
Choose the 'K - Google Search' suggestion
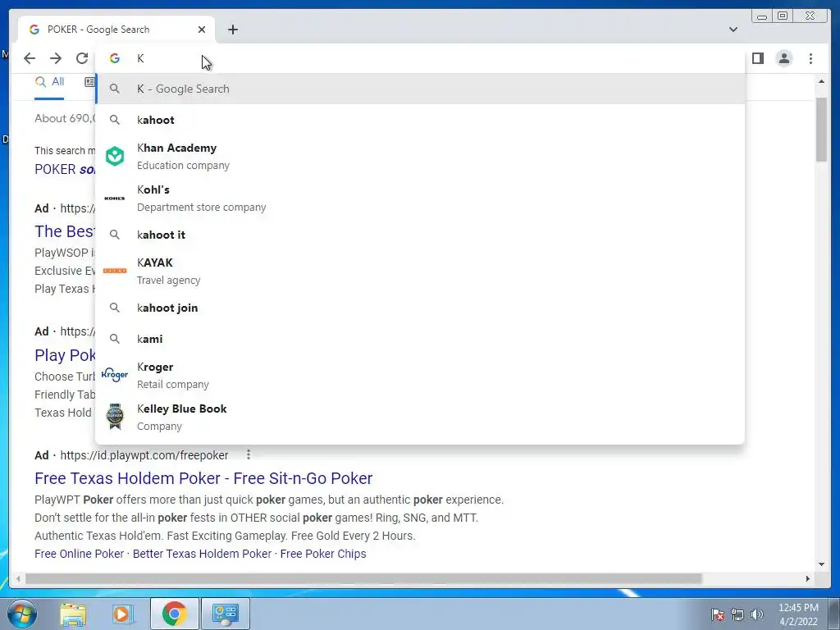click(x=419, y=89)
